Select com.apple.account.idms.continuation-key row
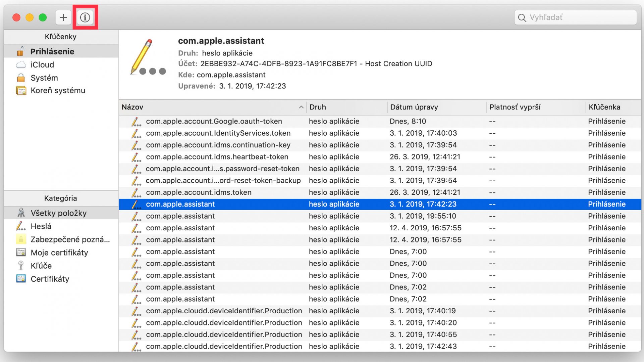 [380, 145]
